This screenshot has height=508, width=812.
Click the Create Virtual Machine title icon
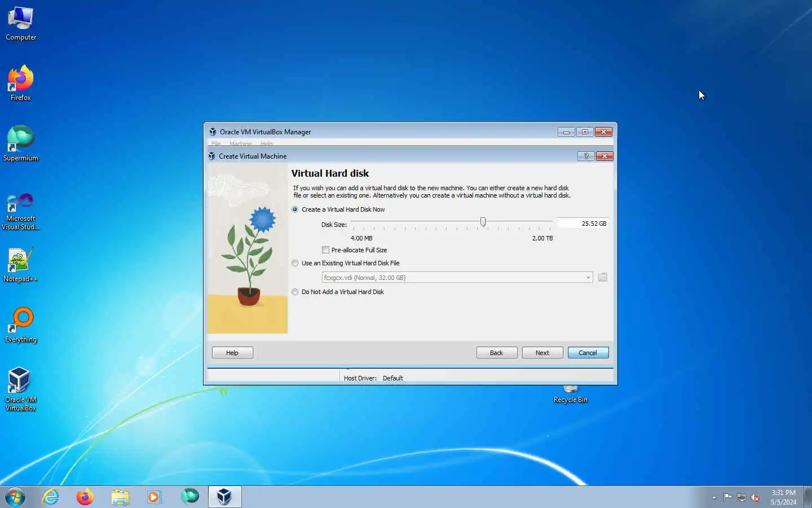[211, 156]
